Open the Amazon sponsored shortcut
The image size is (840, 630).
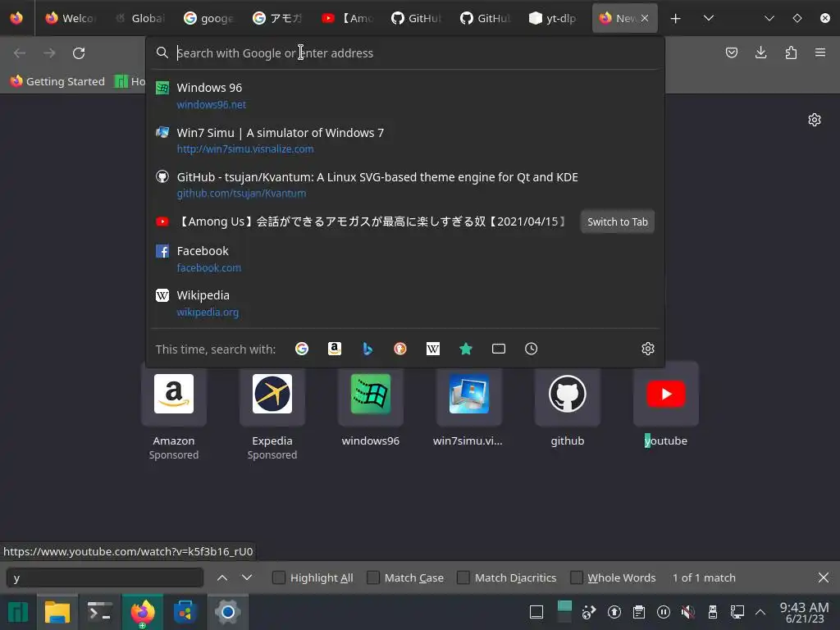(x=174, y=394)
